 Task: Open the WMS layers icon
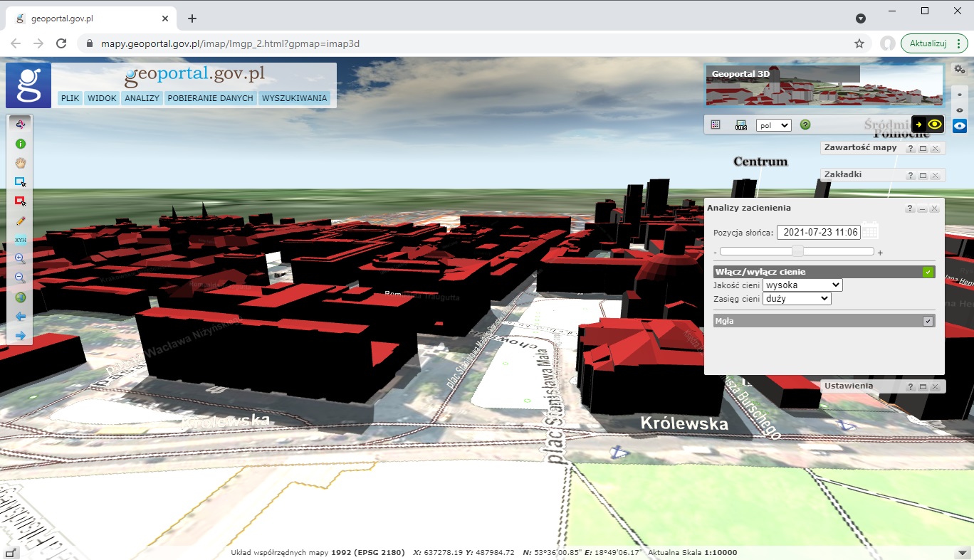741,125
